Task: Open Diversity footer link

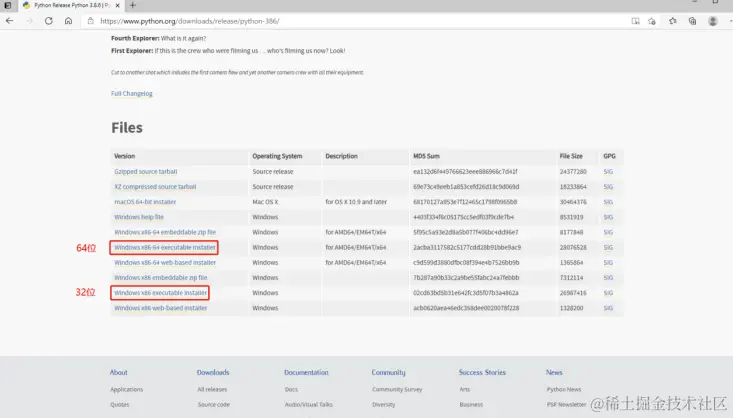Action: point(384,404)
